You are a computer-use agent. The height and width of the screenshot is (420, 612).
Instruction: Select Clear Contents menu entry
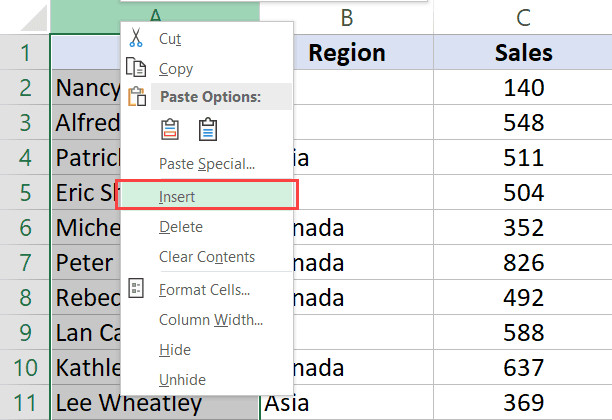[x=206, y=257]
